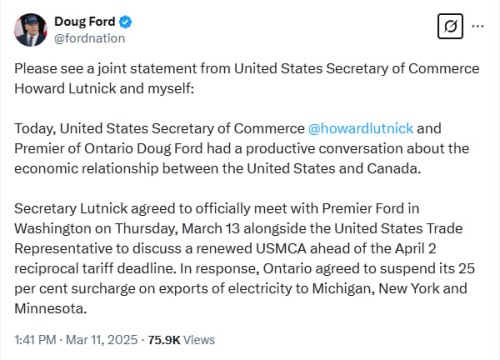The width and height of the screenshot is (500, 360).
Task: Open the @howardlutnick mention link
Action: pyautogui.click(x=361, y=128)
